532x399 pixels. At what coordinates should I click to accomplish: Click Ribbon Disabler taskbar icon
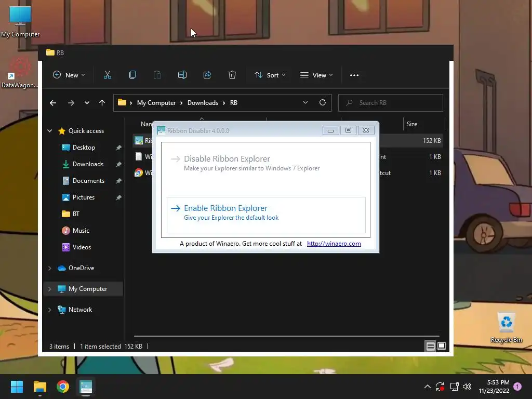coord(86,387)
